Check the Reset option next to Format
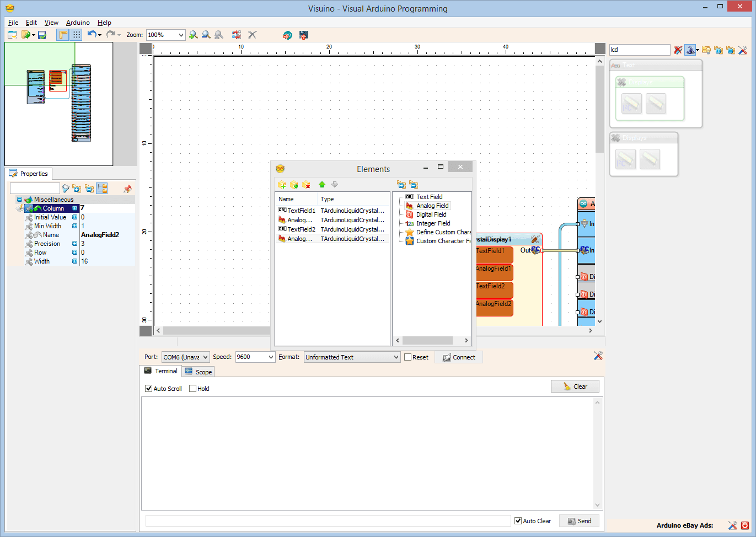 407,357
